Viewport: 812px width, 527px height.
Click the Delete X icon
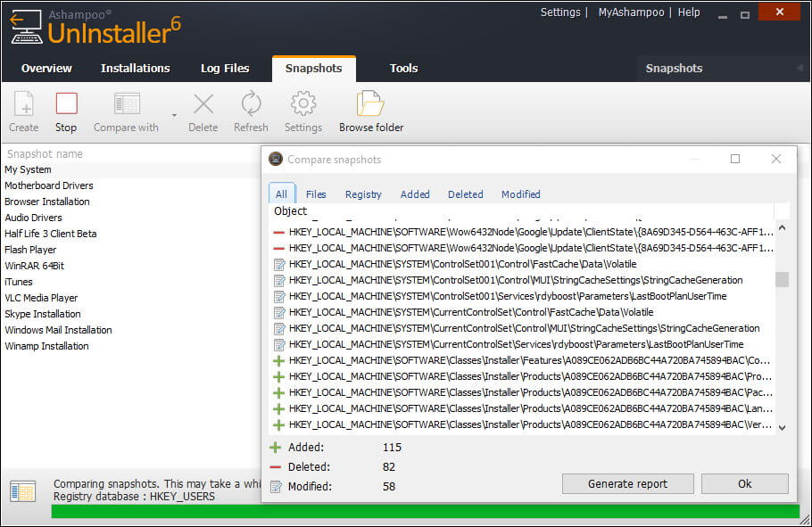(x=203, y=104)
